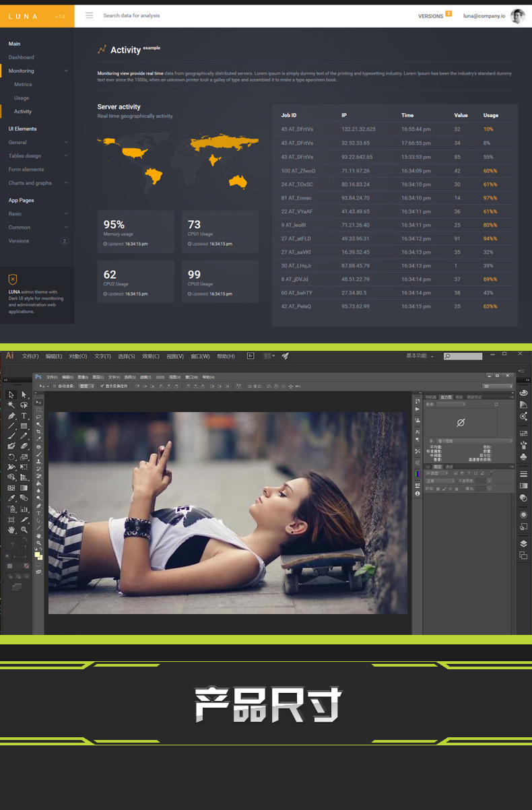This screenshot has height=810, width=532.
Task: Open the Metrics page in sidebar
Action: (x=23, y=84)
